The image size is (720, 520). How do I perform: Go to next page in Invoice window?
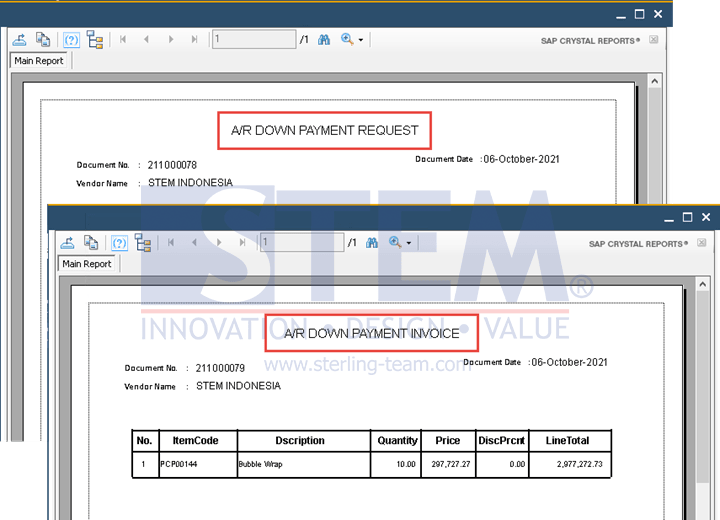coord(219,243)
